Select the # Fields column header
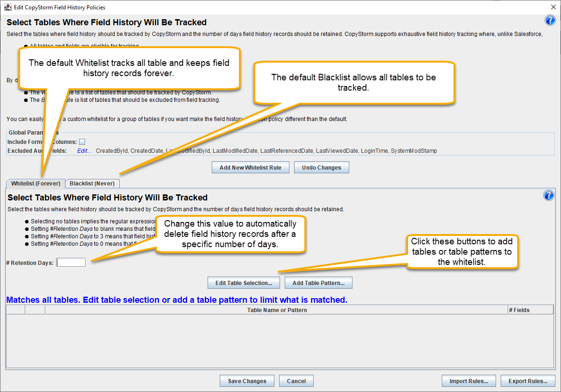Viewport: 561px width, 392px height. pyautogui.click(x=531, y=310)
